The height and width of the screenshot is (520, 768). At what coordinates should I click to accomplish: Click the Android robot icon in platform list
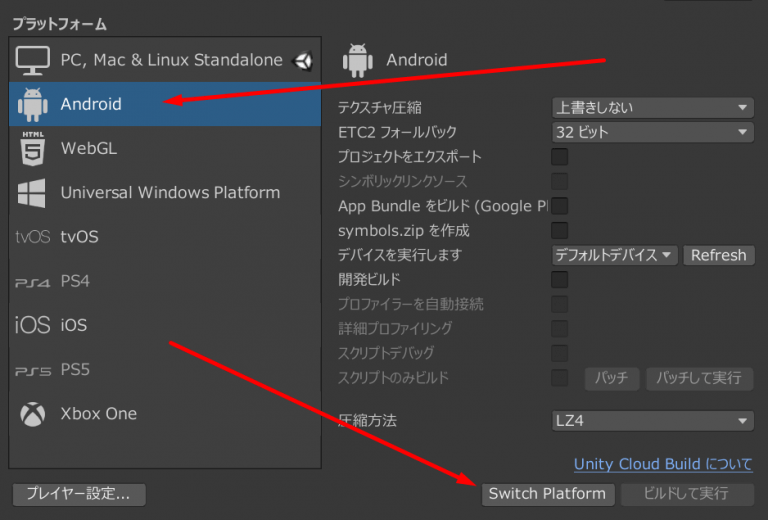(x=33, y=104)
